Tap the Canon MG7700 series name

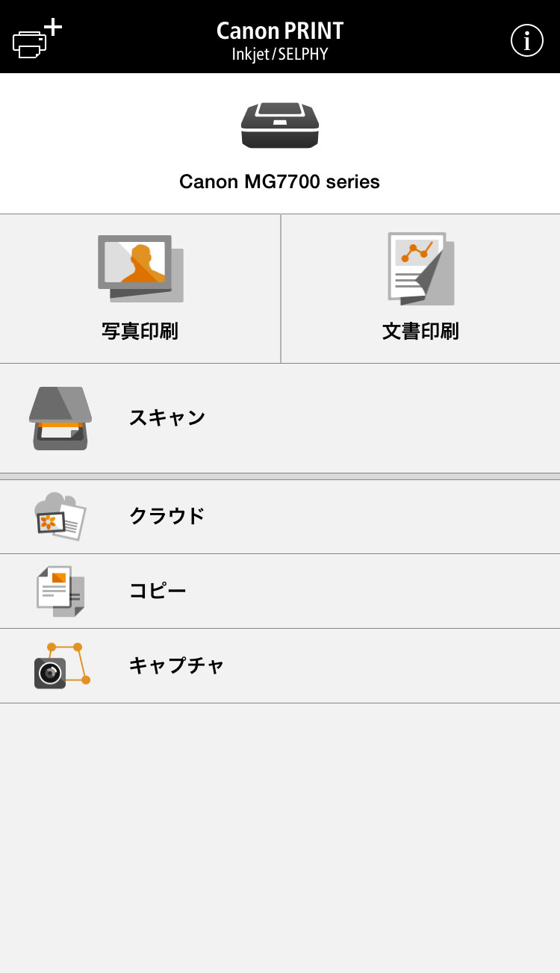280,181
